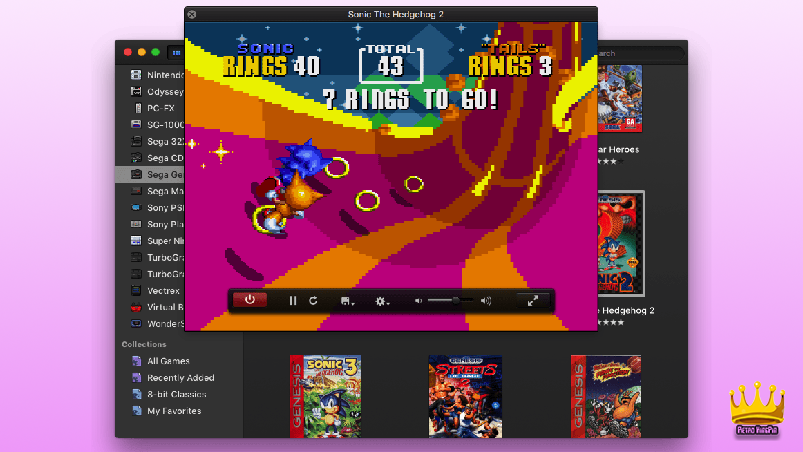The width and height of the screenshot is (803, 452).
Task: Stop emulation with the red power button
Action: coord(250,300)
